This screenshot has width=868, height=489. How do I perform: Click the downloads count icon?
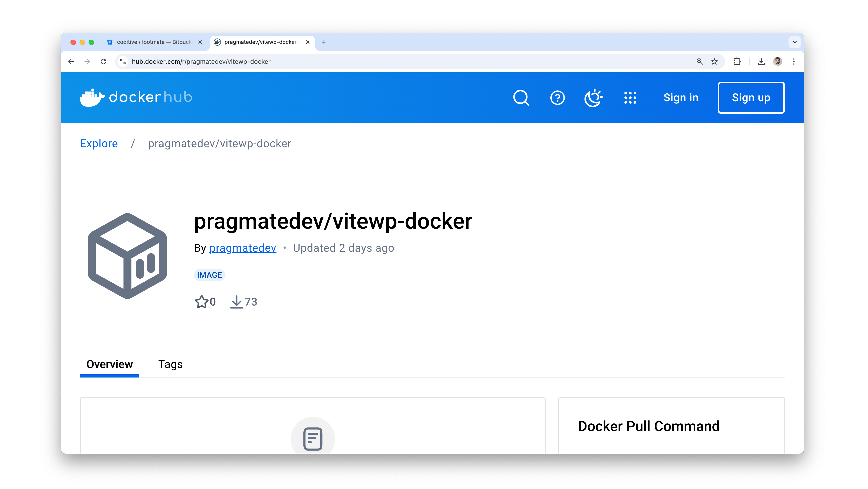pyautogui.click(x=237, y=302)
